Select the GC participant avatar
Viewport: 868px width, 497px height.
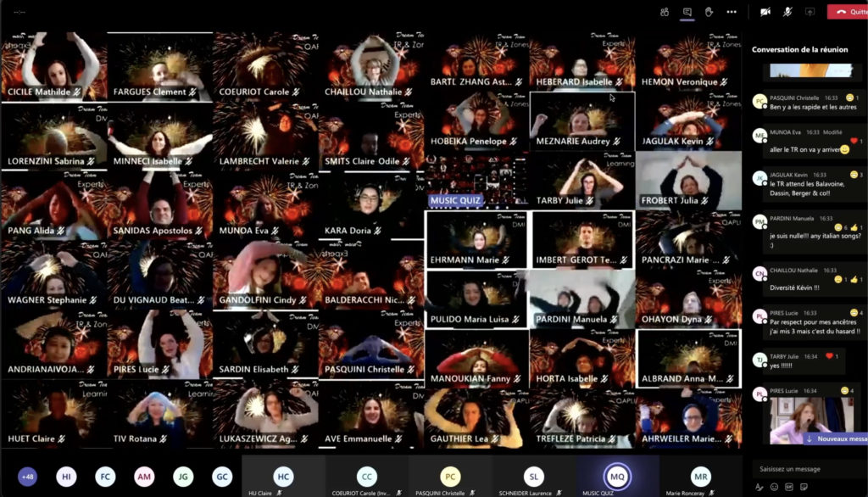click(222, 477)
